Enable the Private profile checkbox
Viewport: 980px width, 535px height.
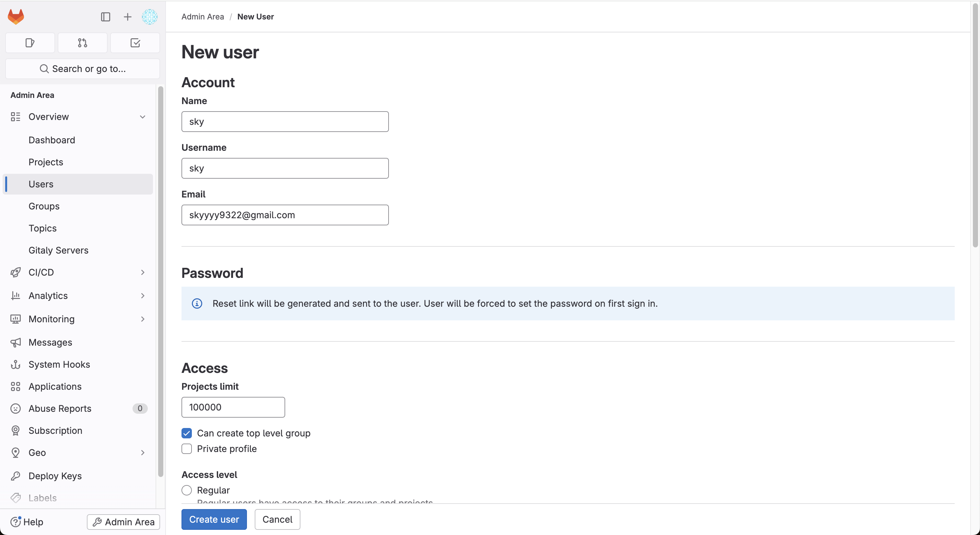click(187, 449)
